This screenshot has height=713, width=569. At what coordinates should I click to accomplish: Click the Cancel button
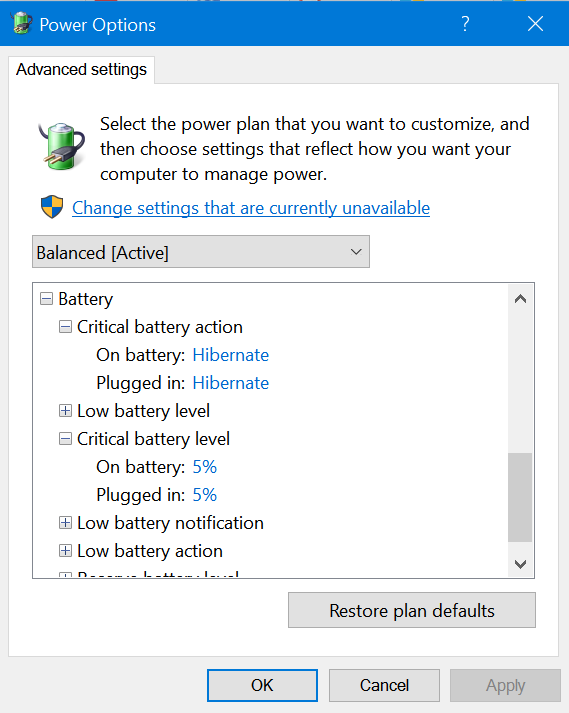pos(384,685)
